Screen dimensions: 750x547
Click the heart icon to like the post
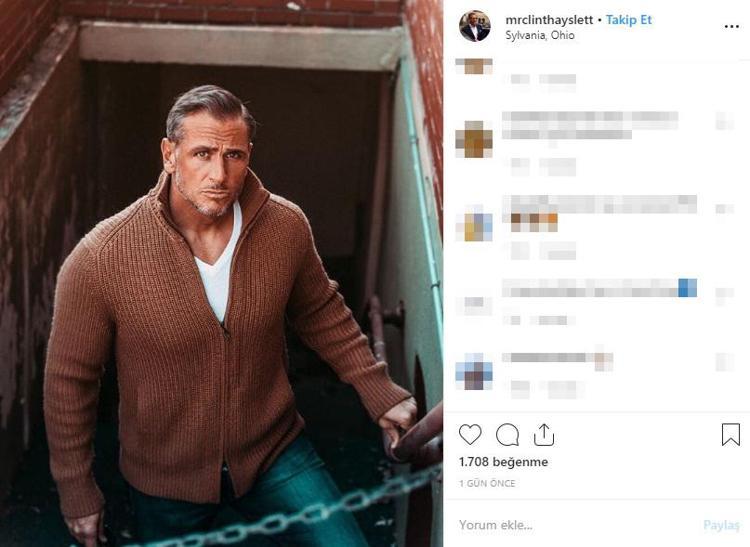(470, 435)
